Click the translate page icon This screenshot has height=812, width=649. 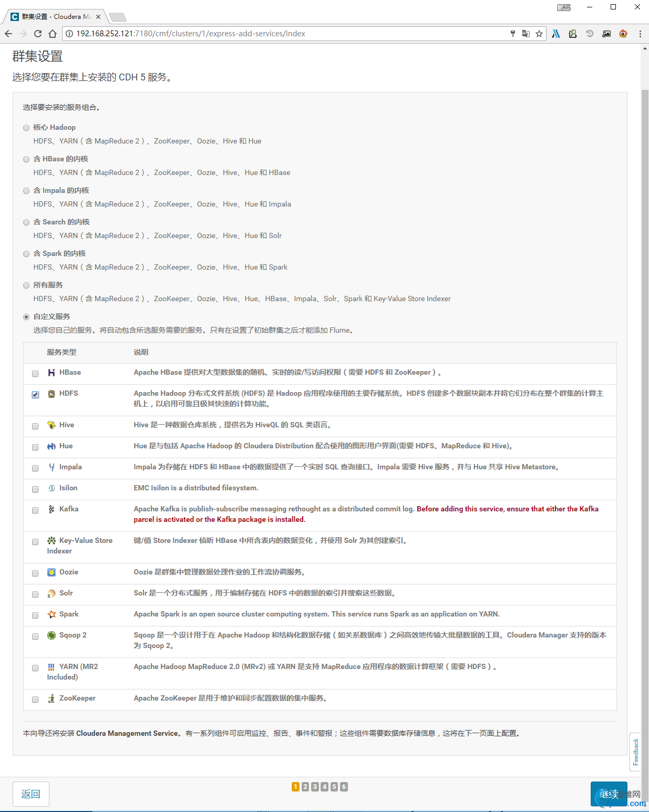(x=526, y=34)
